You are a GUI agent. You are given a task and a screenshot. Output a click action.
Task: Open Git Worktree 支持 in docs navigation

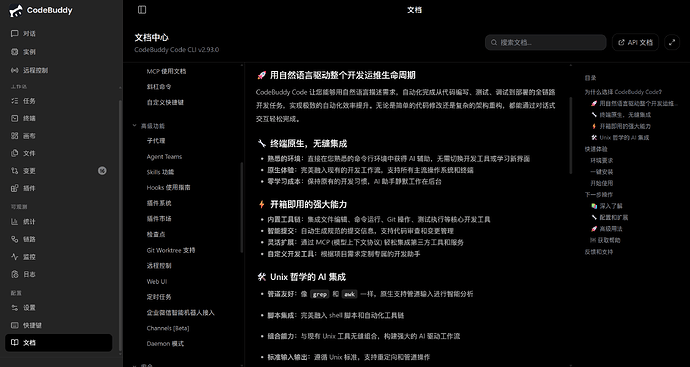171,250
